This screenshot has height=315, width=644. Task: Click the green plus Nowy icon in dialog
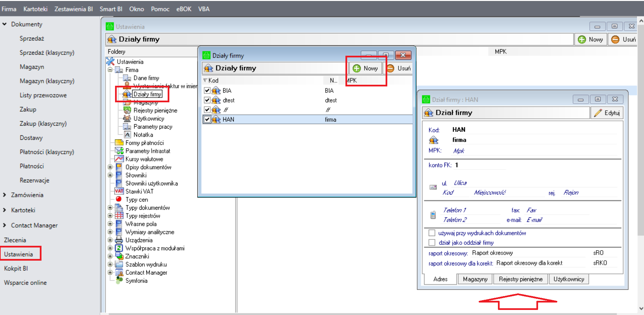pos(357,69)
